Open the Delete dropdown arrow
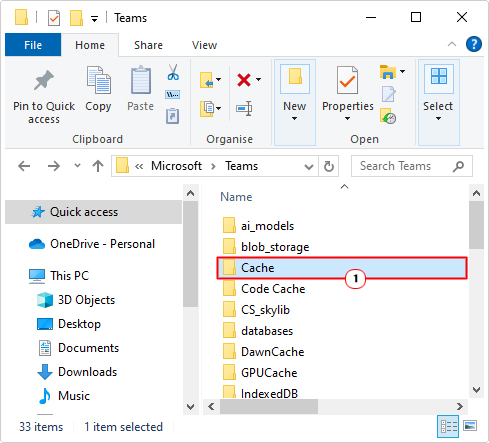This screenshot has height=443, width=489. [x=258, y=79]
